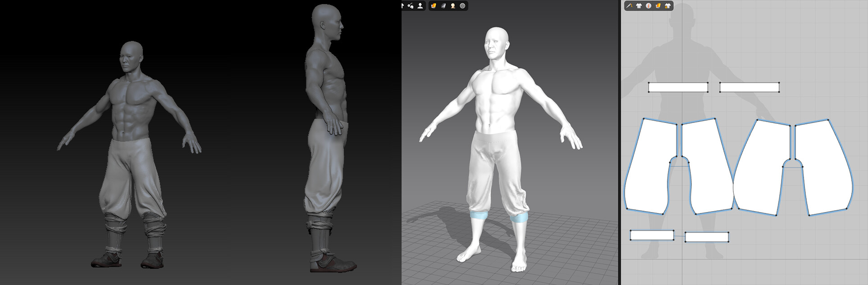868x285 pixels.
Task: Click the lower-right cuff rectangle pattern
Action: coord(707,237)
